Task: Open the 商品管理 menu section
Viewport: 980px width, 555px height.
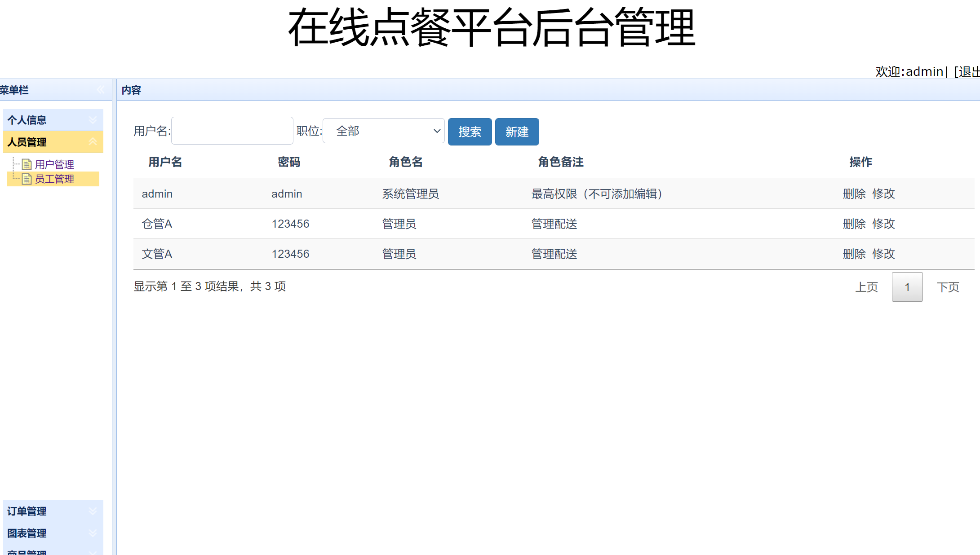Action: 27,551
